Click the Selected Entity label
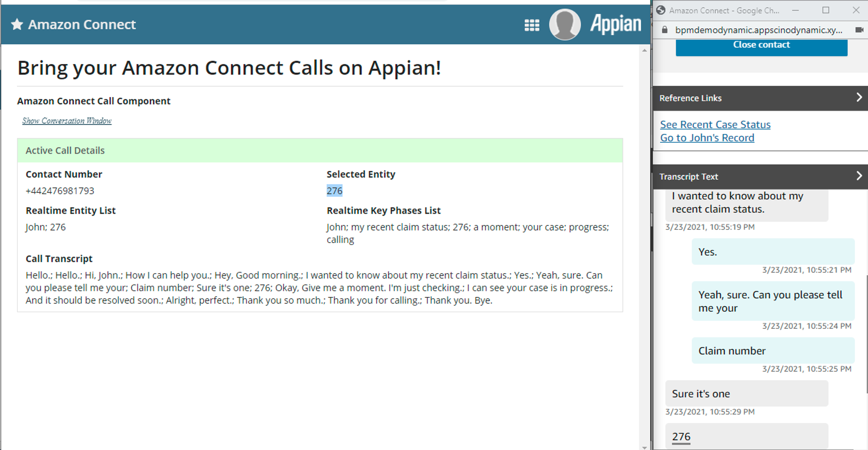 point(361,174)
